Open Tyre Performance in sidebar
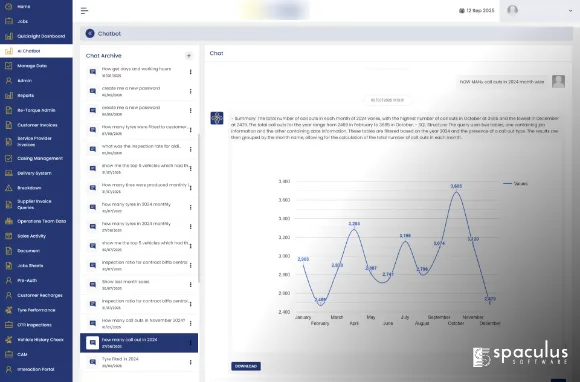 [x=36, y=310]
